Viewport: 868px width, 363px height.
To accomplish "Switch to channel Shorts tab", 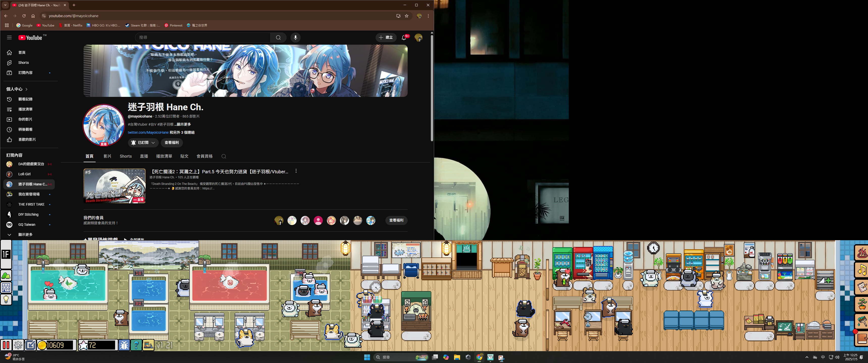I will [126, 156].
